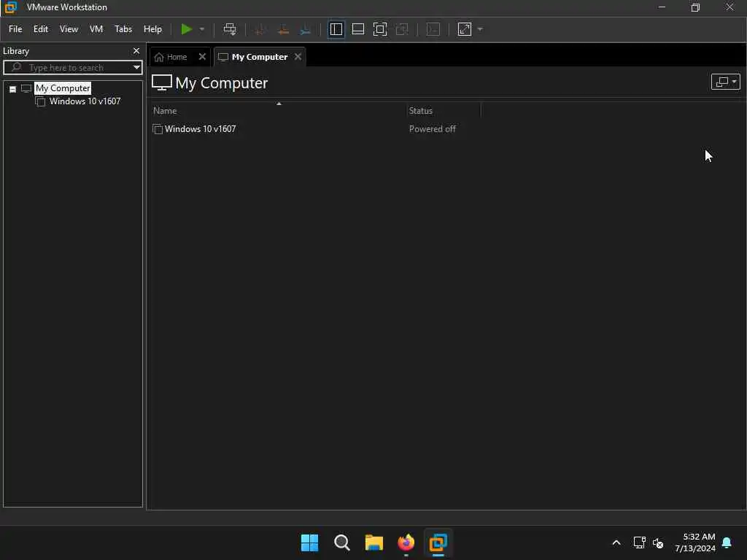Click the muted volume tray icon
Viewport: 747px width, 560px height.
point(658,542)
